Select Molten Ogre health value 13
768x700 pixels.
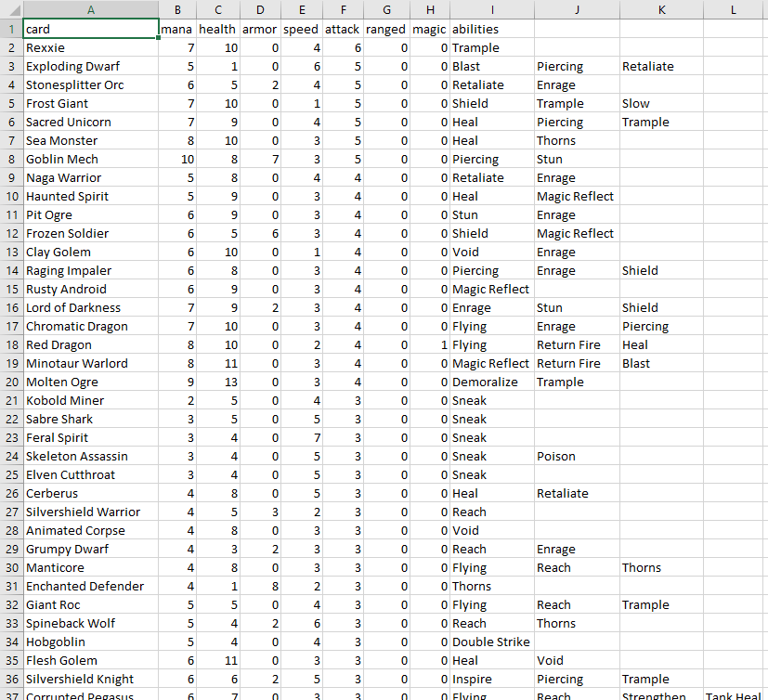(x=218, y=382)
